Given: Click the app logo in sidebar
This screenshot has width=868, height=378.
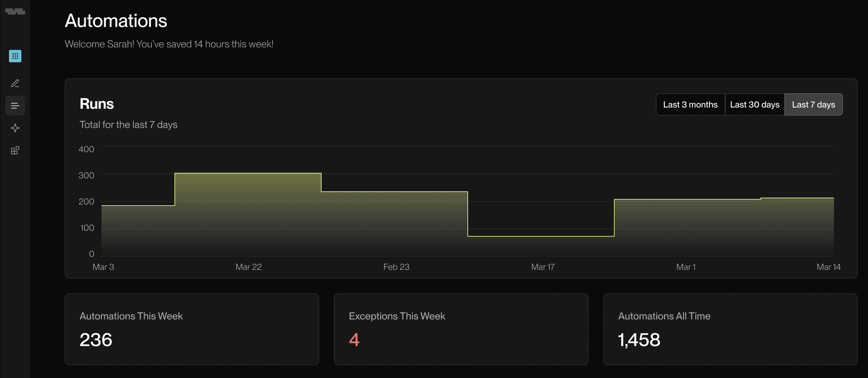Looking at the screenshot, I should coord(15,11).
